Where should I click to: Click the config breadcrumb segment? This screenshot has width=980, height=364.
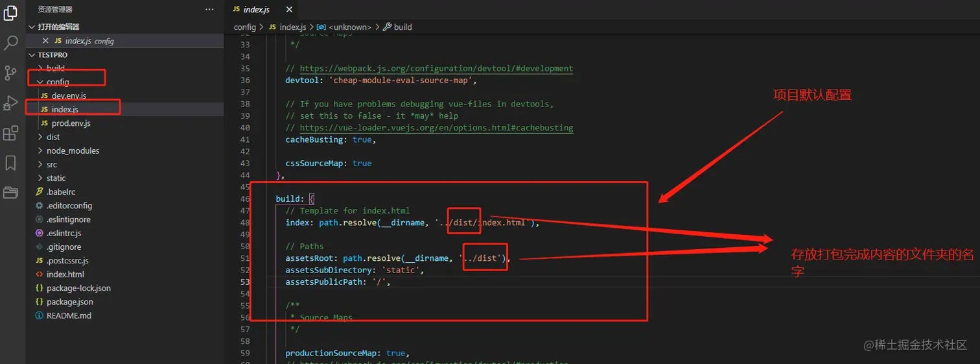click(x=245, y=27)
